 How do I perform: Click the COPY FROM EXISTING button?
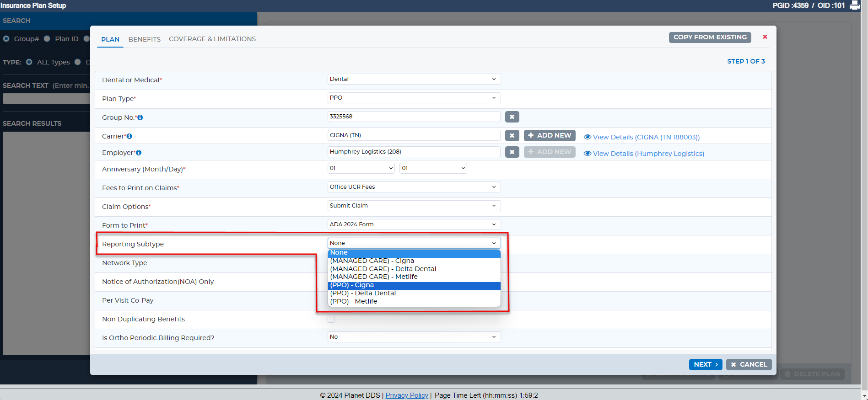click(710, 37)
